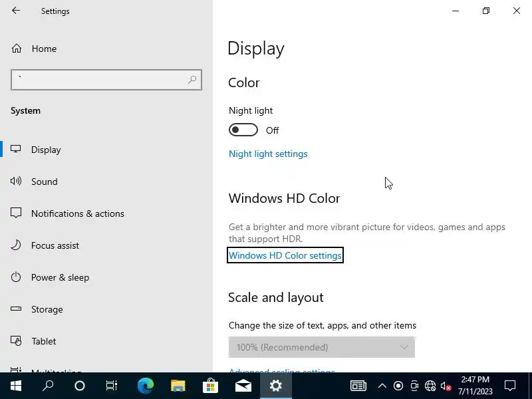
Task: Go to Display settings page
Action: [x=46, y=150]
